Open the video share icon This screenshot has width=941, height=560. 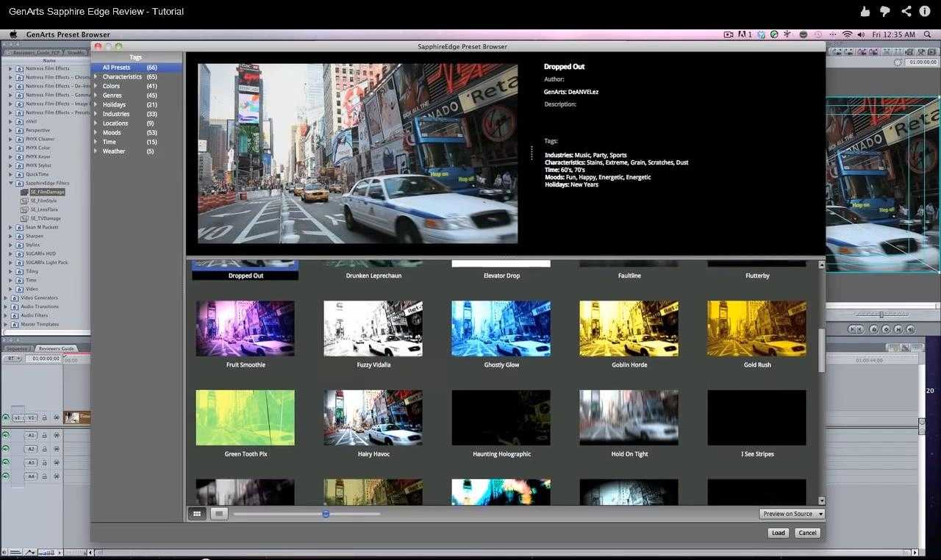pos(906,11)
